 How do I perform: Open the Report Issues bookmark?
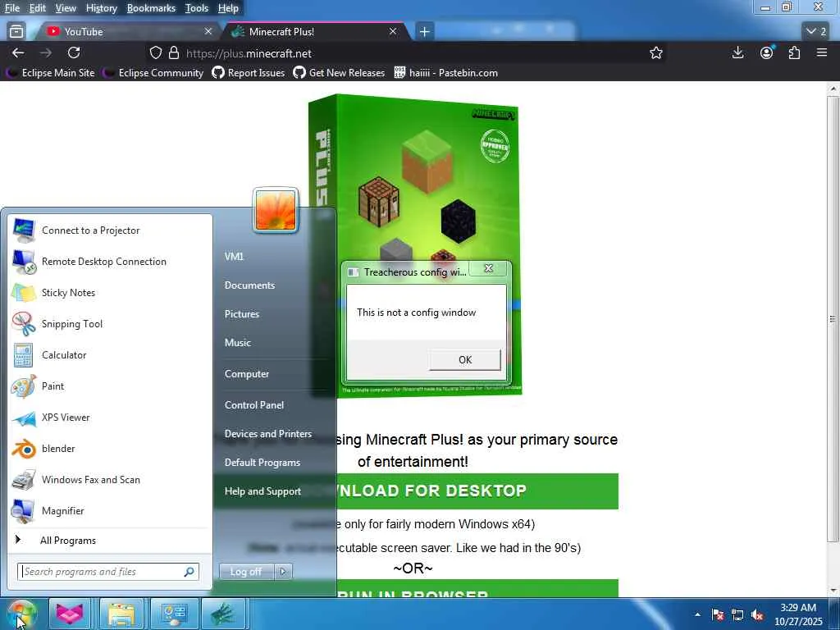tap(249, 73)
